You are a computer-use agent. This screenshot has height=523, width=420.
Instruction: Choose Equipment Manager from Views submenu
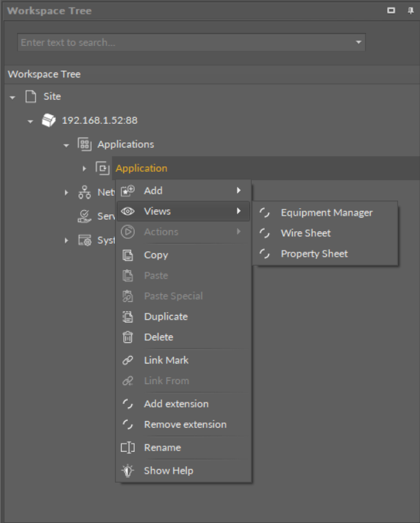[x=326, y=212]
